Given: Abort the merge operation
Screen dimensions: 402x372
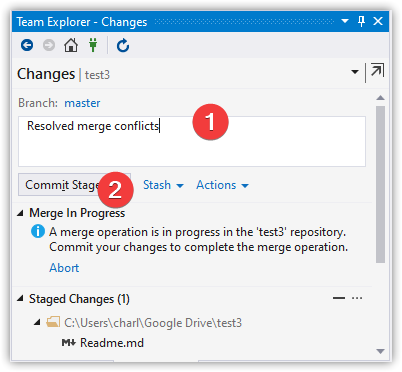Looking at the screenshot, I should tap(64, 268).
